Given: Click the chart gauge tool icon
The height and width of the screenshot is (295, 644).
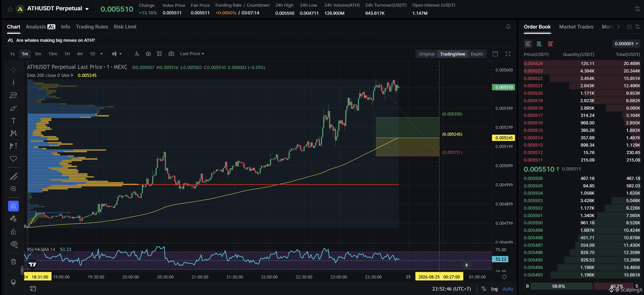Looking at the screenshot, I should coord(148,54).
